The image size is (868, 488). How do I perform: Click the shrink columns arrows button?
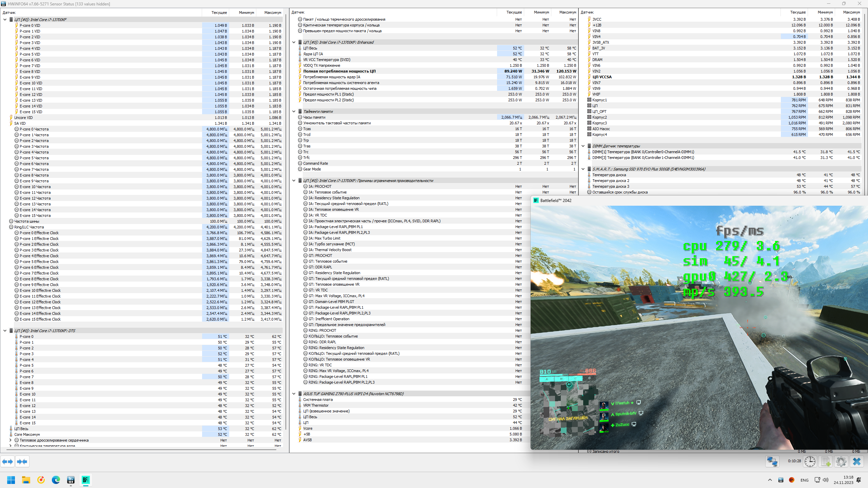[22, 462]
